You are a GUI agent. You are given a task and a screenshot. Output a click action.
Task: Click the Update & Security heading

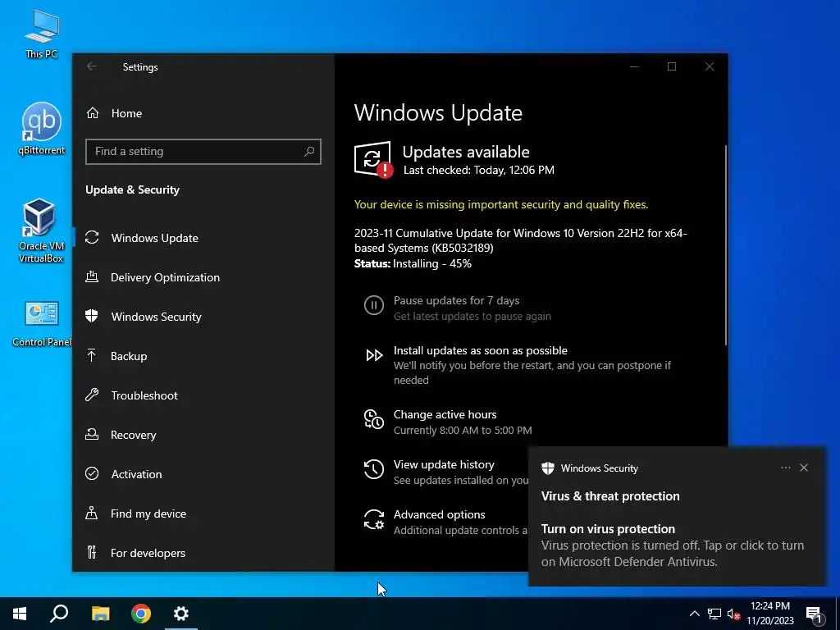point(132,189)
